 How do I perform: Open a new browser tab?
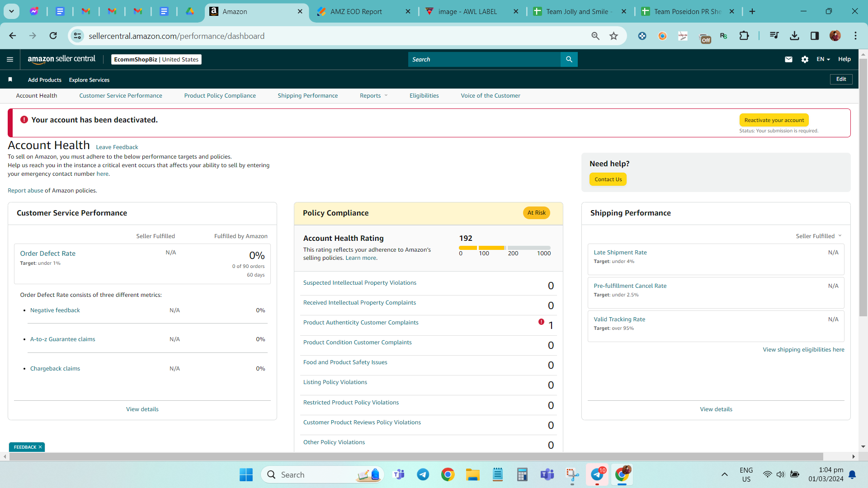[x=752, y=11]
